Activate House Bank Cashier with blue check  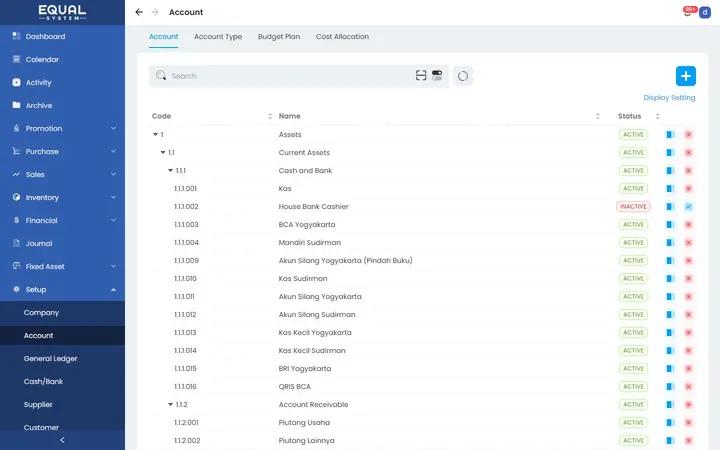coord(688,207)
